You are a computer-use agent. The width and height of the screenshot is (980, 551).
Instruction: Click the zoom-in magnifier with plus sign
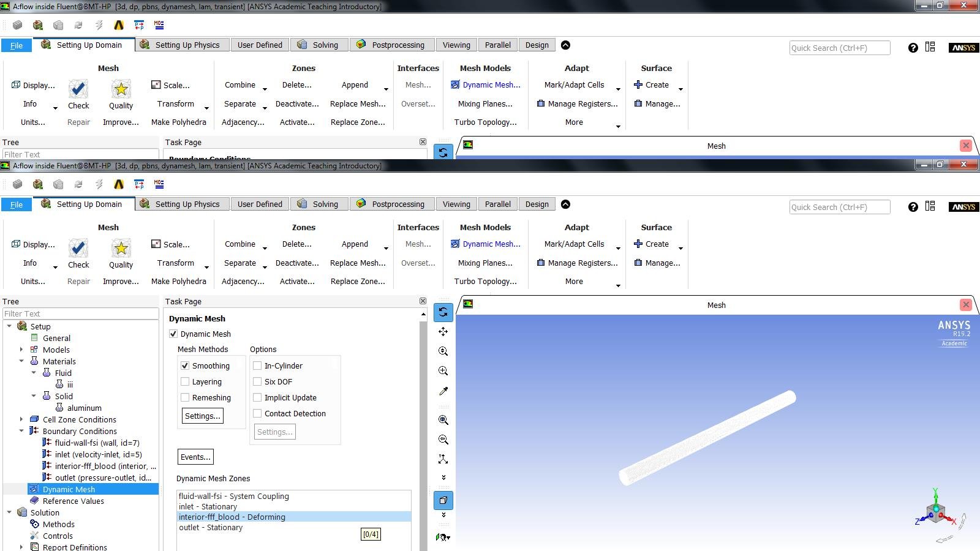point(443,371)
